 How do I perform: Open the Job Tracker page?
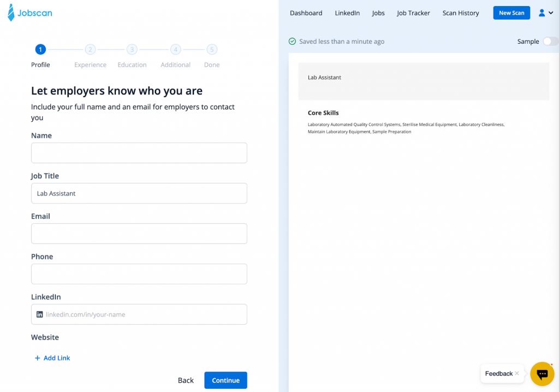(x=413, y=13)
